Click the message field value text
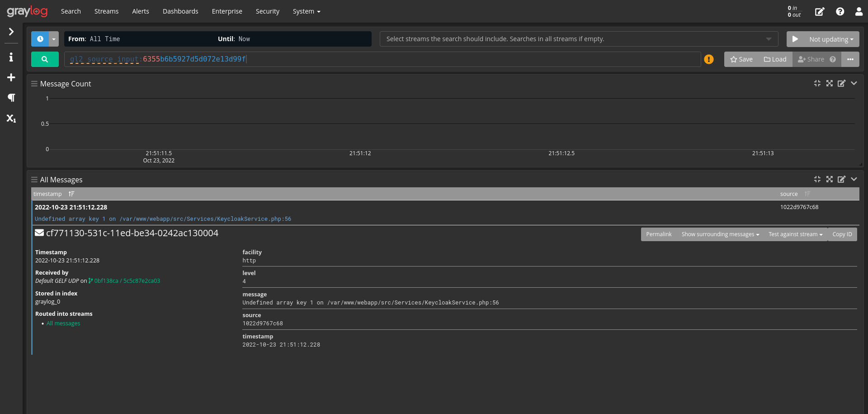The image size is (868, 414). pyautogui.click(x=371, y=303)
